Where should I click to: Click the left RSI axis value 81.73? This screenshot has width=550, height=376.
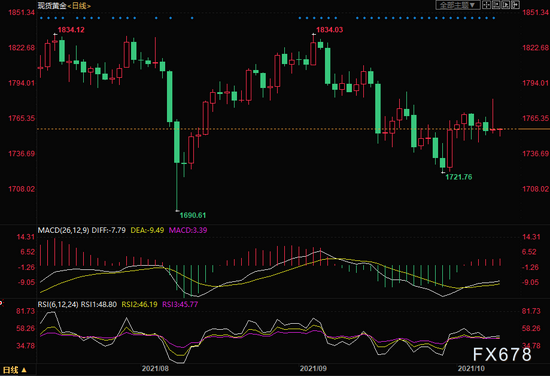26,311
